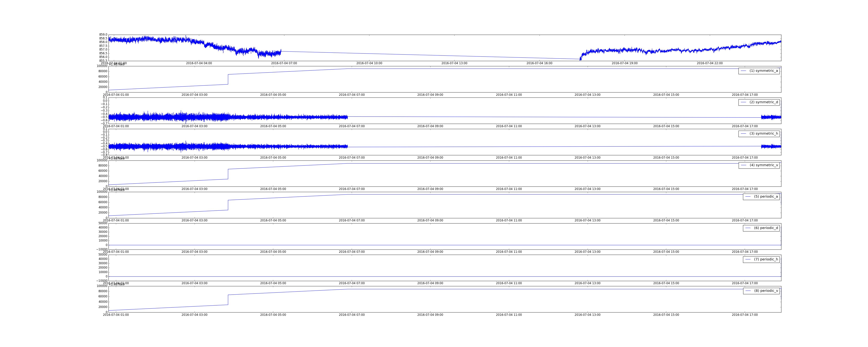
Task: Select the "2016-07-04 10:00" tick label in top plot
Action: pyautogui.click(x=369, y=63)
